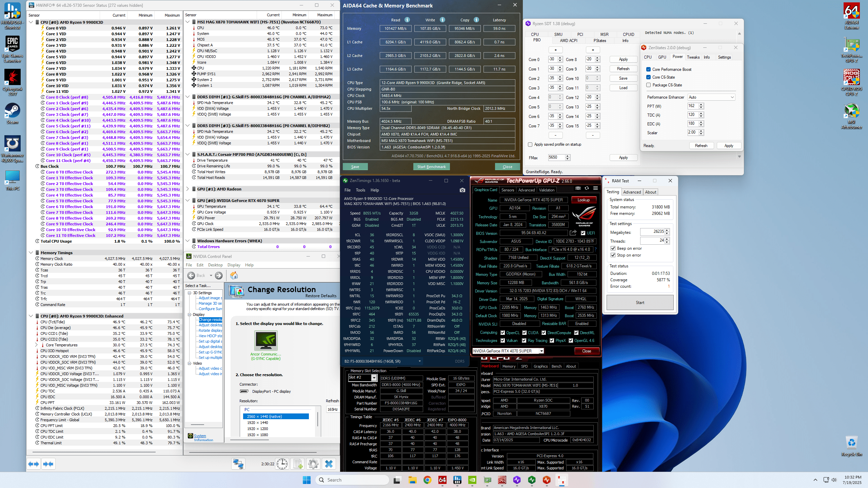868x488 pixels.
Task: Open HWiNFO sensor settings gear icon
Action: (x=313, y=464)
